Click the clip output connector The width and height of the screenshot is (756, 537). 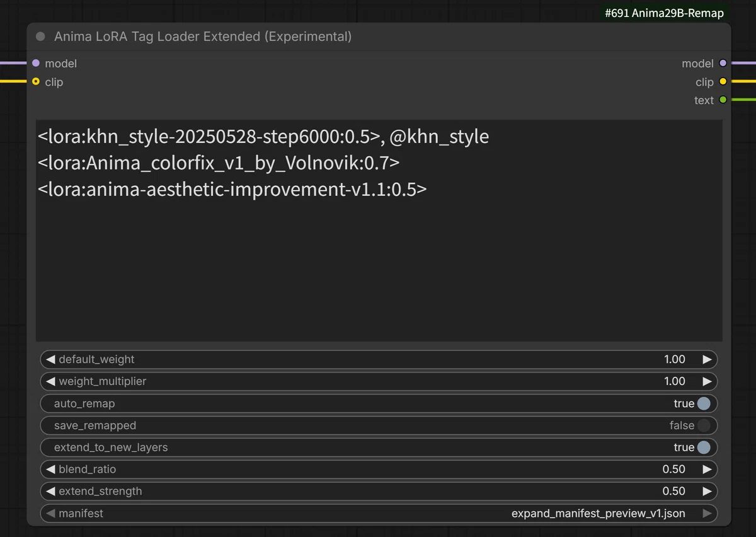(x=723, y=81)
